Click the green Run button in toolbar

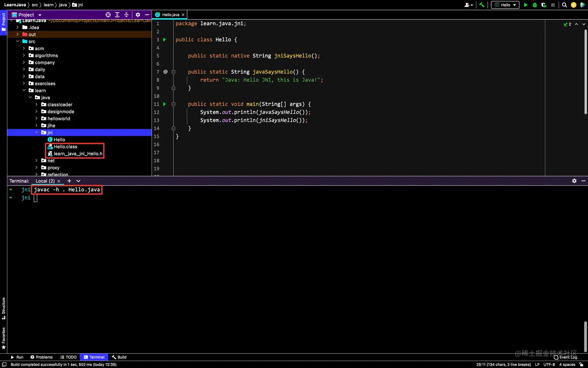point(526,5)
